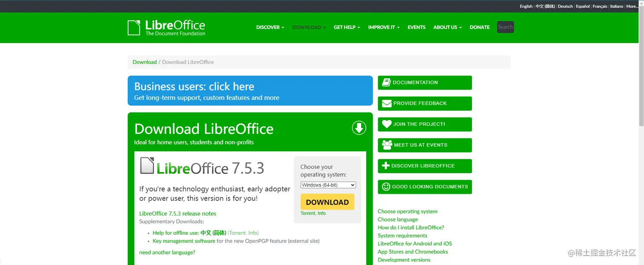Open the Documentation button
644x265 pixels.
point(425,83)
